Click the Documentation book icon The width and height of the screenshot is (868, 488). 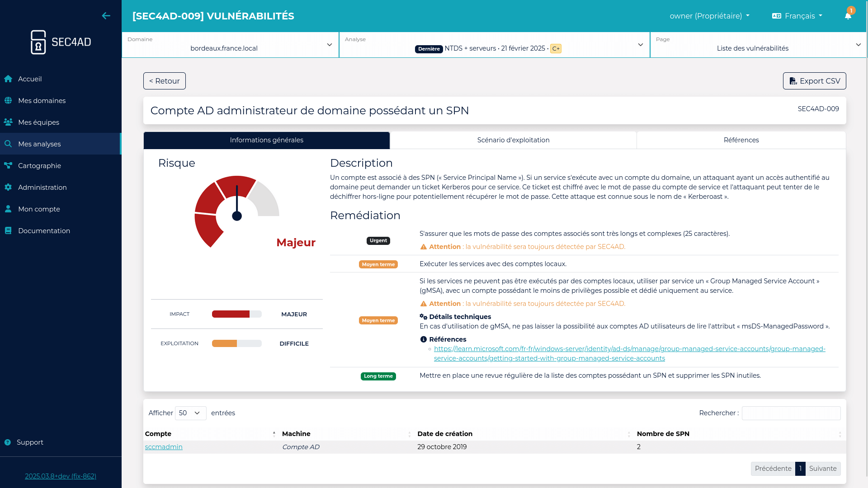[8, 231]
